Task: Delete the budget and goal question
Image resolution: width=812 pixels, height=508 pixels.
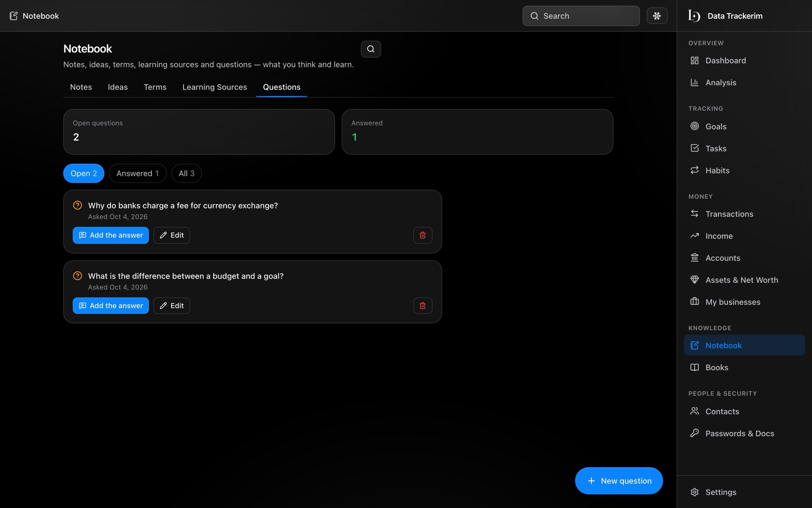Action: click(x=423, y=306)
